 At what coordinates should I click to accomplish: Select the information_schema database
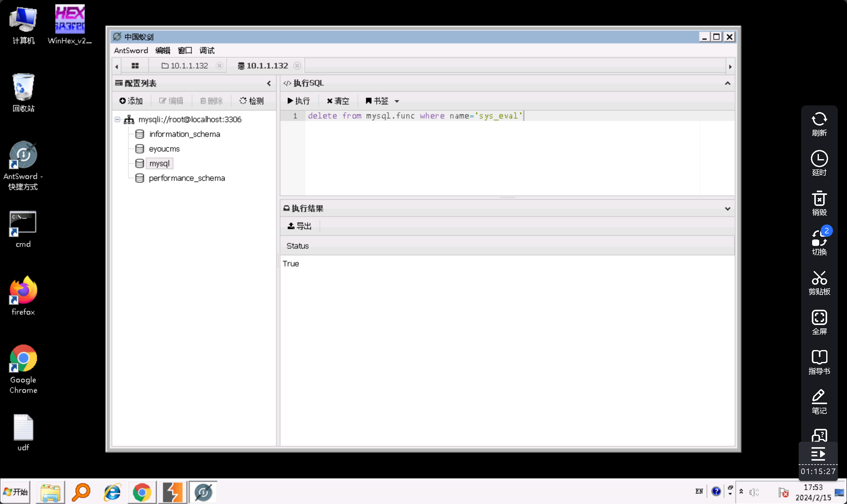(185, 134)
